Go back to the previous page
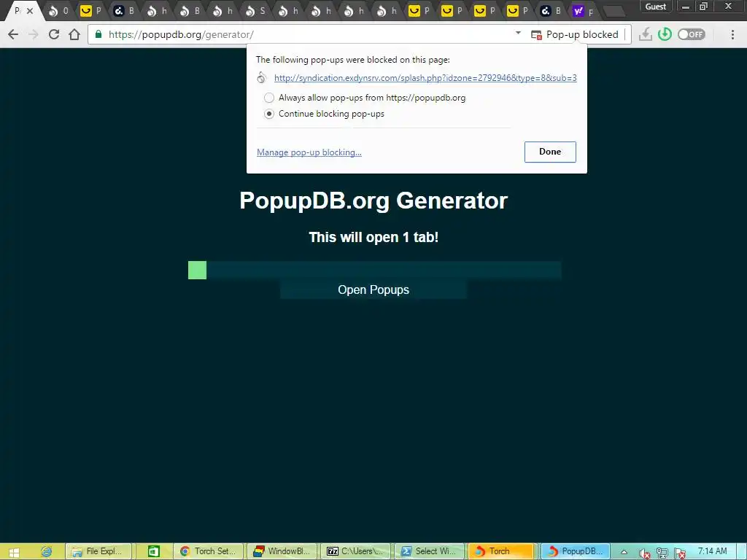 point(13,34)
